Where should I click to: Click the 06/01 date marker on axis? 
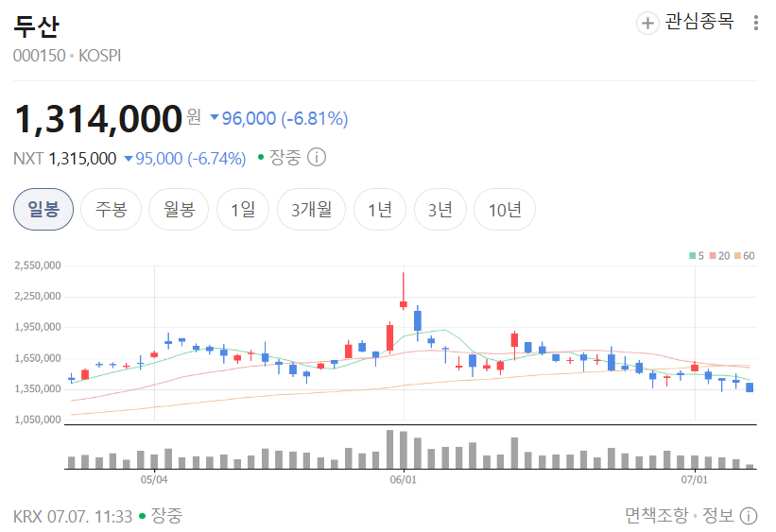click(404, 479)
